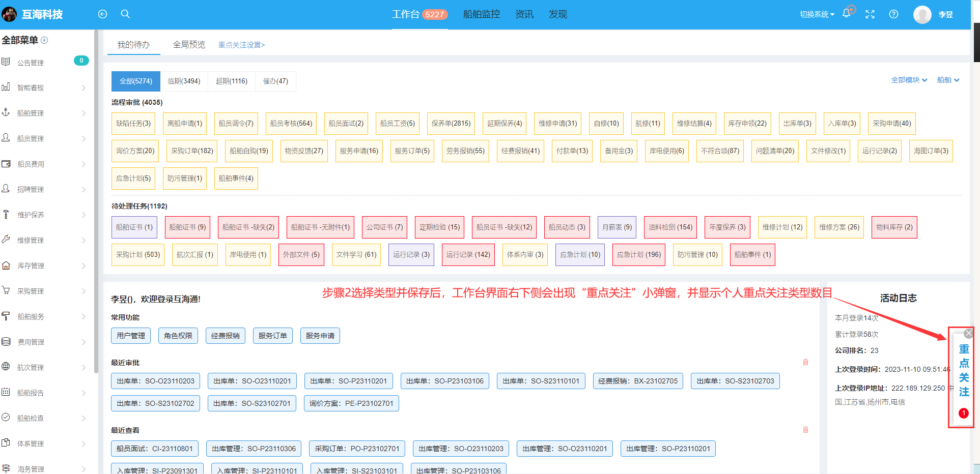Close the 重点关注 floating popup
This screenshot has width=980, height=474.
coord(968,333)
